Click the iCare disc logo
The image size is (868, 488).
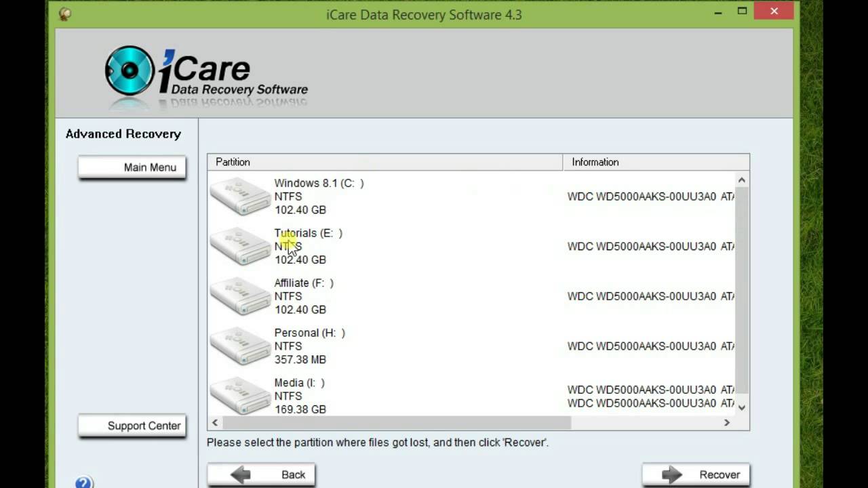click(130, 70)
